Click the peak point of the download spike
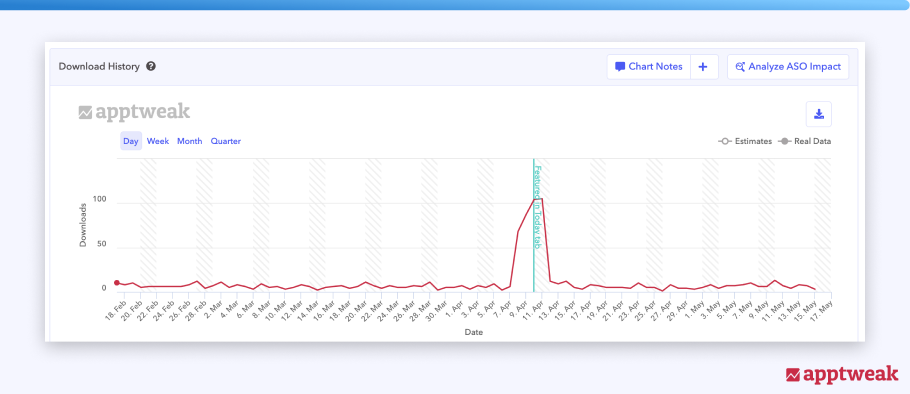Viewport: 910px width, 394px height. pyautogui.click(x=541, y=199)
